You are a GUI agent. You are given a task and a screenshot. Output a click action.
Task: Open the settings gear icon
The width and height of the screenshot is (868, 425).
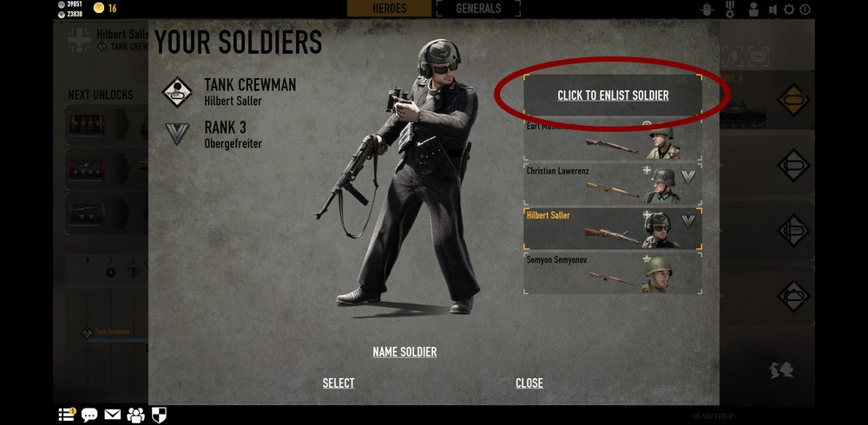[789, 10]
